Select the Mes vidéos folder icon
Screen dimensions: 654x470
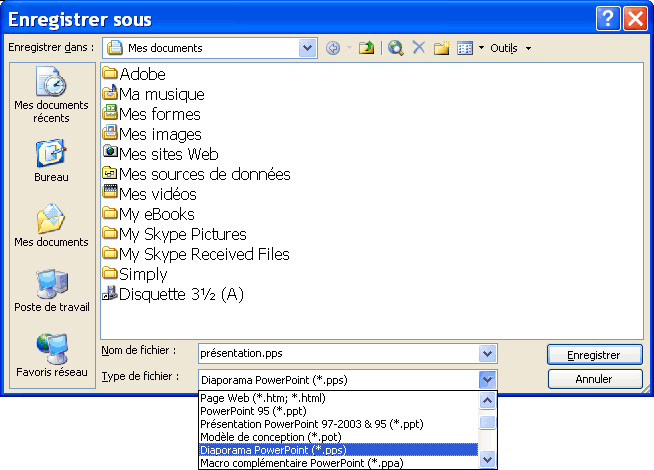coord(110,191)
